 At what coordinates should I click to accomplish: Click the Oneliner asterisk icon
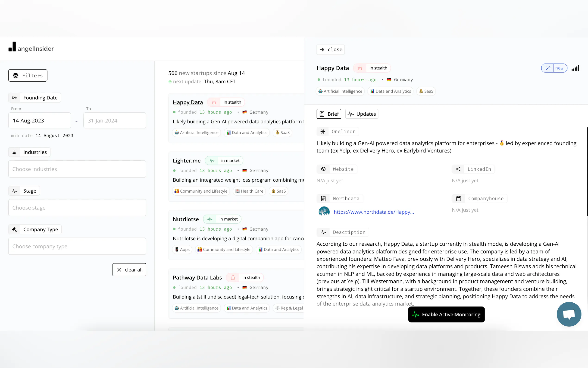[x=323, y=132]
